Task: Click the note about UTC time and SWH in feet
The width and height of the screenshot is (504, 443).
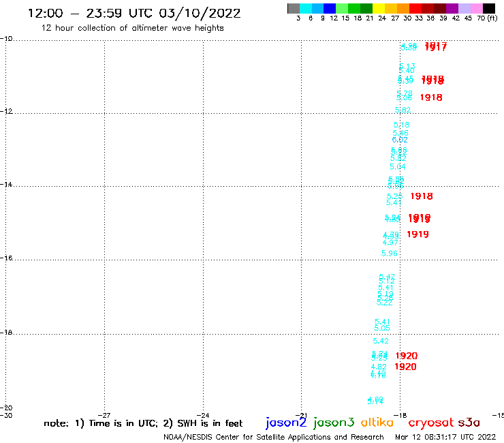Action: click(143, 423)
